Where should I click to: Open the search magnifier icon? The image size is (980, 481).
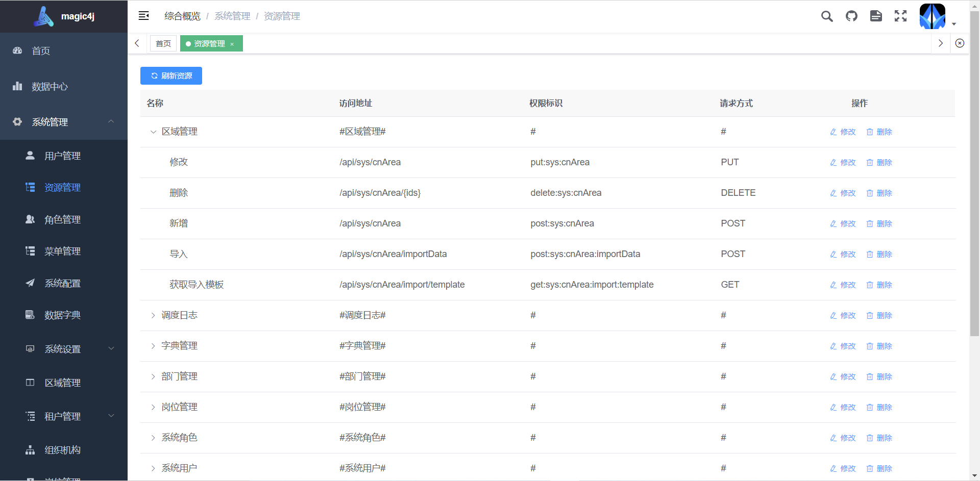(827, 16)
